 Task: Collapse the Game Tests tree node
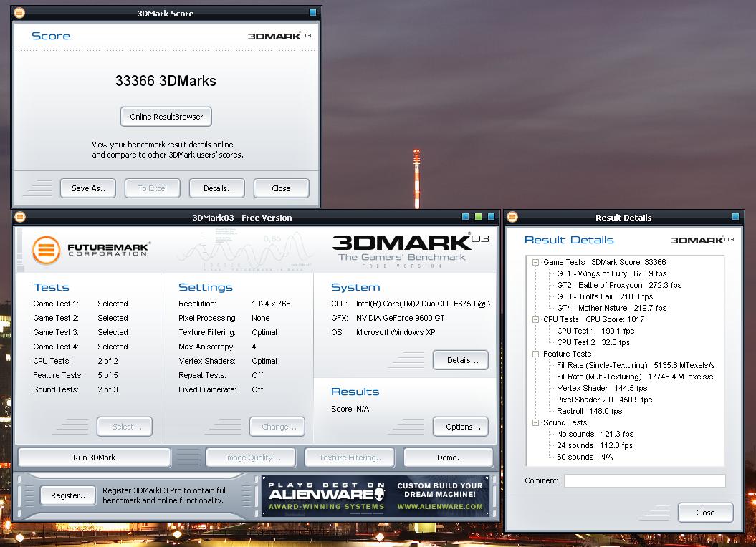pos(535,262)
